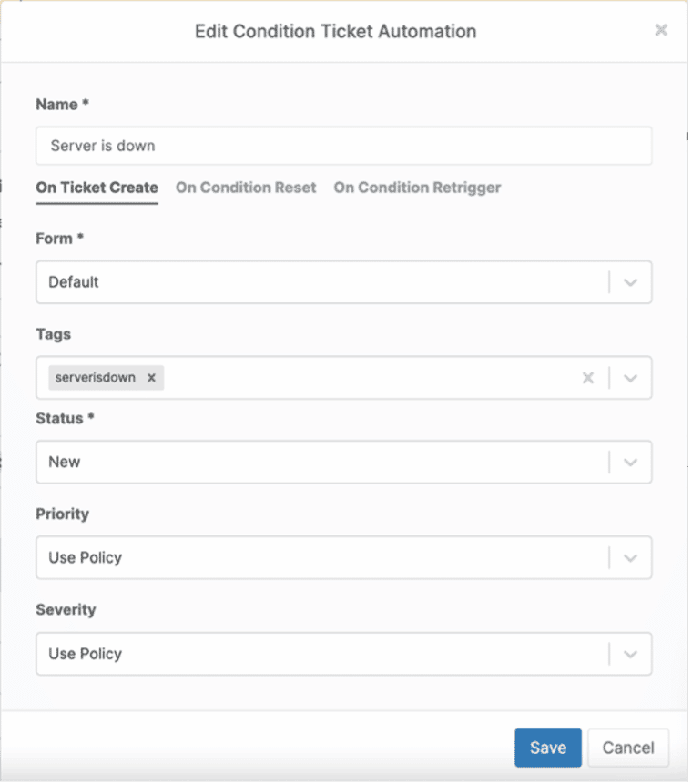Viewport: 692px width, 784px height.
Task: Close the Edit Condition Ticket Automation dialog
Action: pyautogui.click(x=661, y=30)
